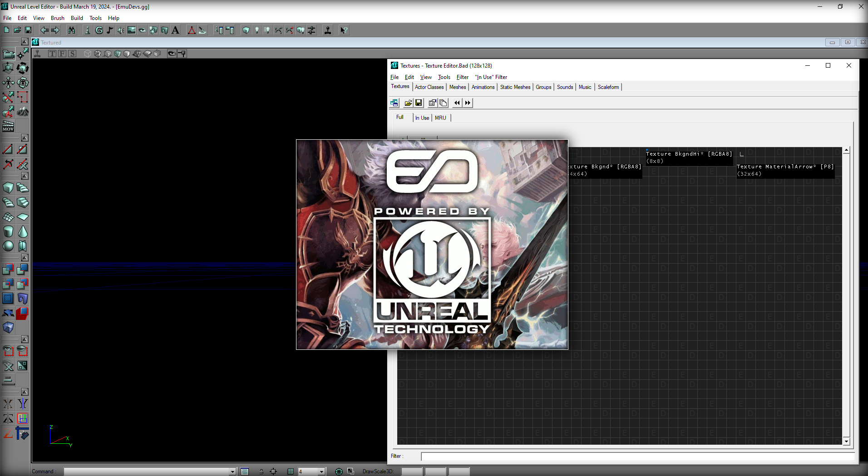Collapse the mirror tools group in left toolbox
Image resolution: width=868 pixels, height=476 pixels.
click(x=25, y=392)
